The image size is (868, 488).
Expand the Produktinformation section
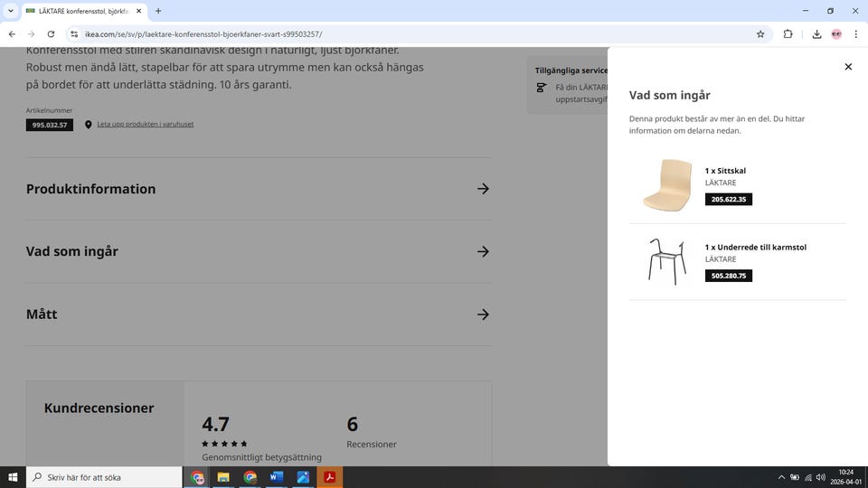click(x=259, y=189)
